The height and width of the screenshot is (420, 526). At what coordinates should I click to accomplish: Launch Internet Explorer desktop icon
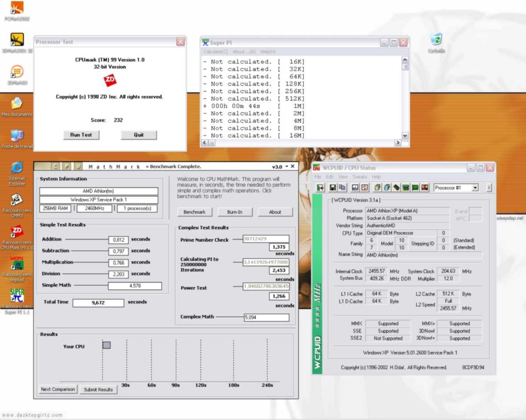click(17, 174)
